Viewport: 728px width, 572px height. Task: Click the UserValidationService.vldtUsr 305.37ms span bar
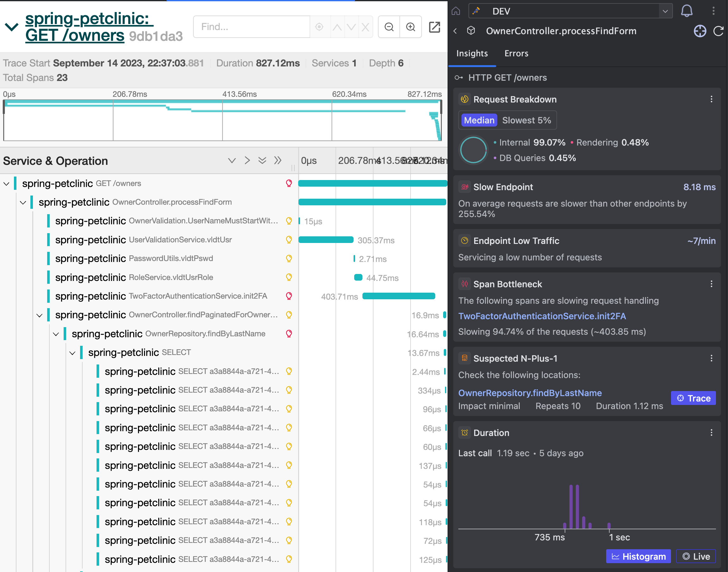pos(326,239)
